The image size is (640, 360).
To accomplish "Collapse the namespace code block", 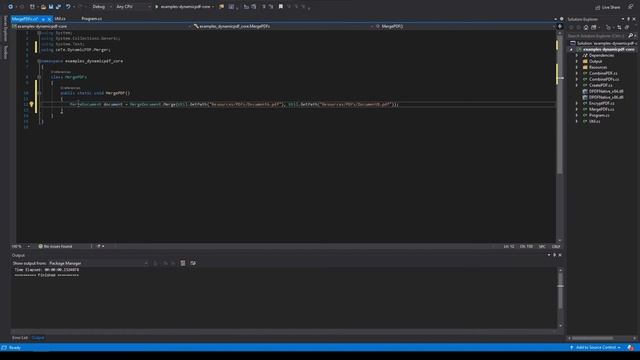I will [x=39, y=61].
